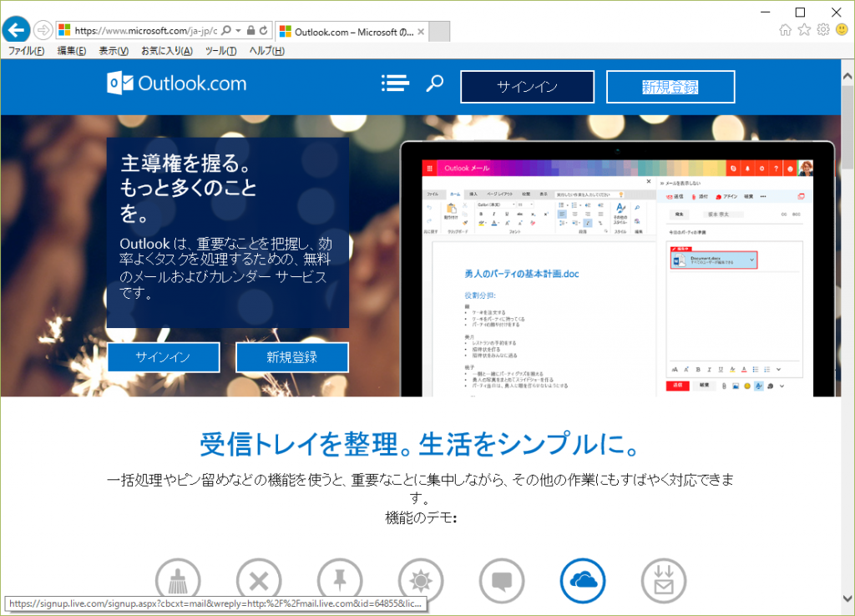Image resolution: width=855 pixels, height=616 pixels.
Task: Click サインイン in the blue header
Action: click(528, 87)
